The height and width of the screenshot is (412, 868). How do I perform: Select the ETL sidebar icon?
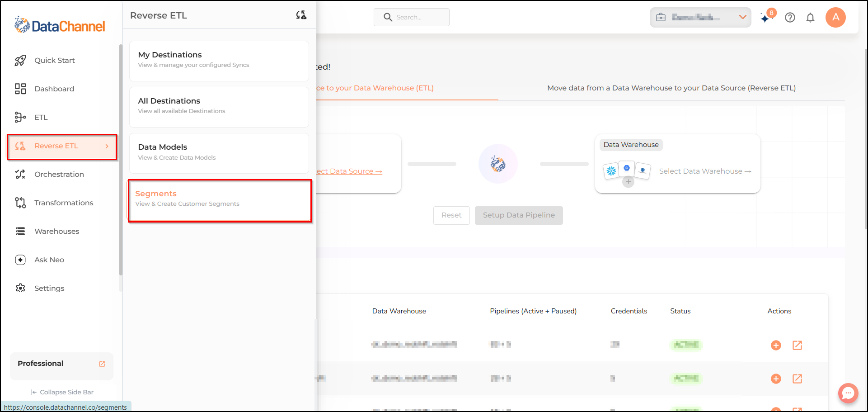20,117
